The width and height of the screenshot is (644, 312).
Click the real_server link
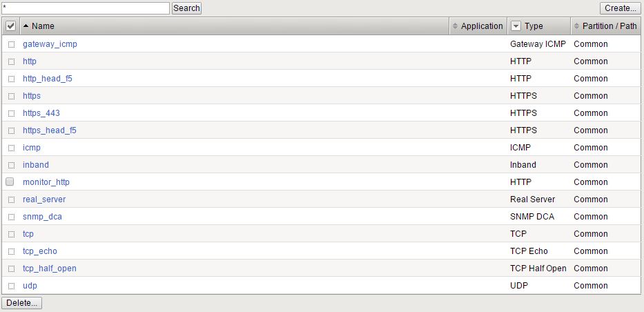point(44,199)
